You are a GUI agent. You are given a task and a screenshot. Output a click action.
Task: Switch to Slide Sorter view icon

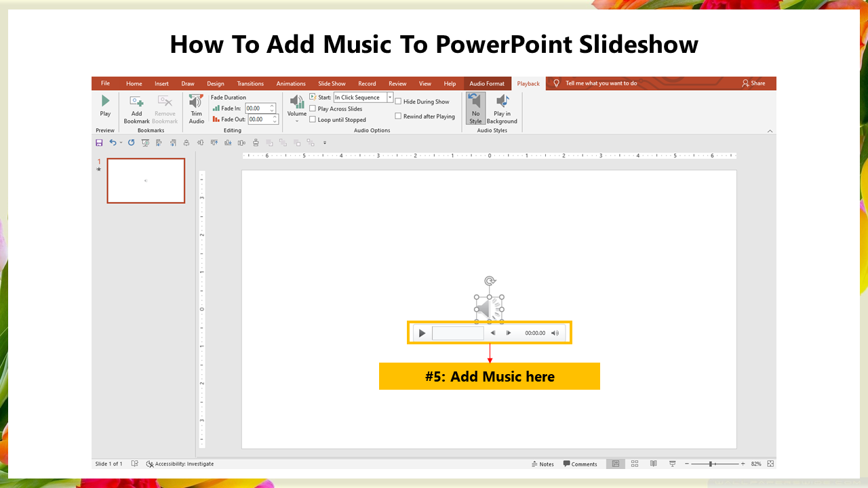(635, 464)
